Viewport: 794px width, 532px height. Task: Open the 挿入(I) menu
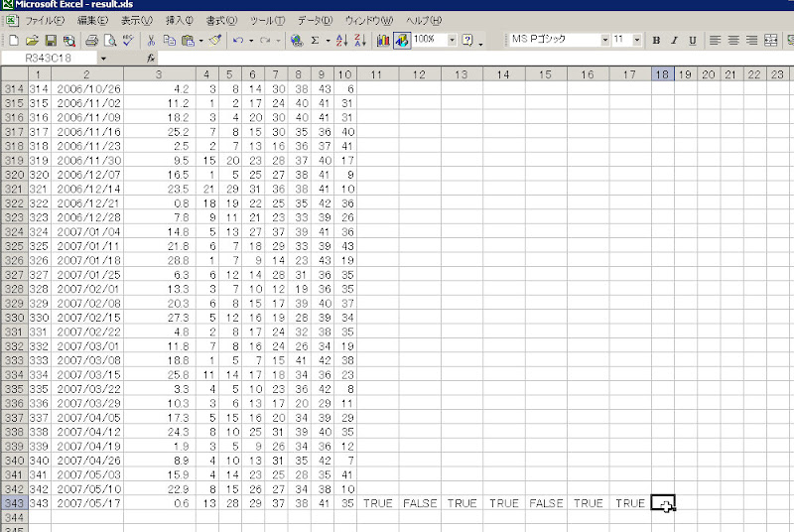[180, 21]
